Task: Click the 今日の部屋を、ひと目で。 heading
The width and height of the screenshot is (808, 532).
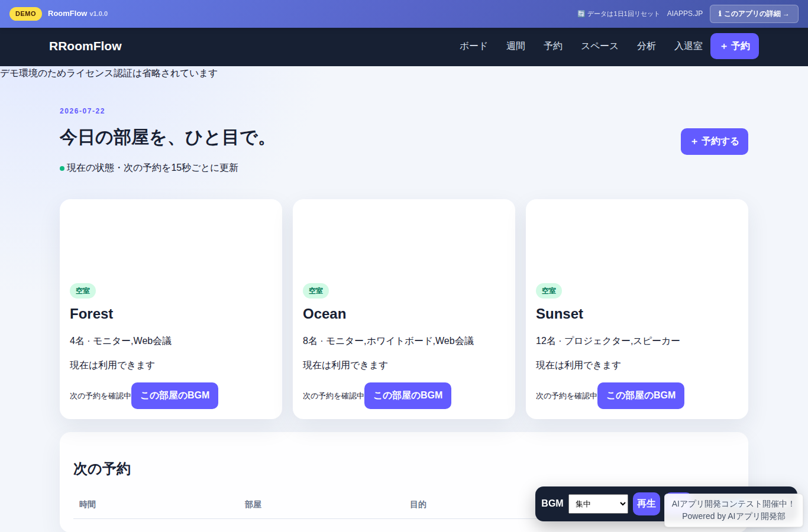Action: (166, 138)
